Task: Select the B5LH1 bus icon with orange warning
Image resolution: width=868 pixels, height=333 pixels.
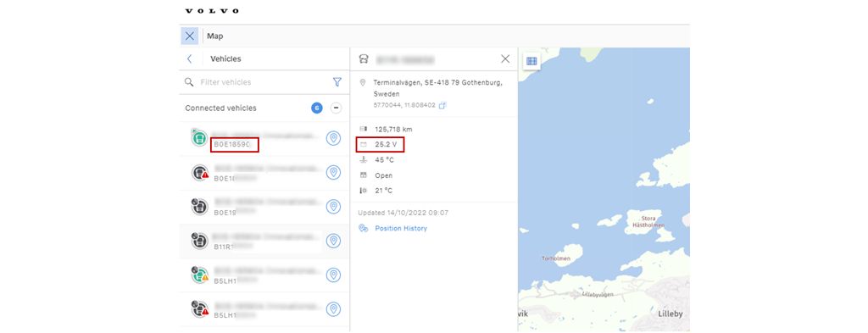Action: (x=200, y=275)
